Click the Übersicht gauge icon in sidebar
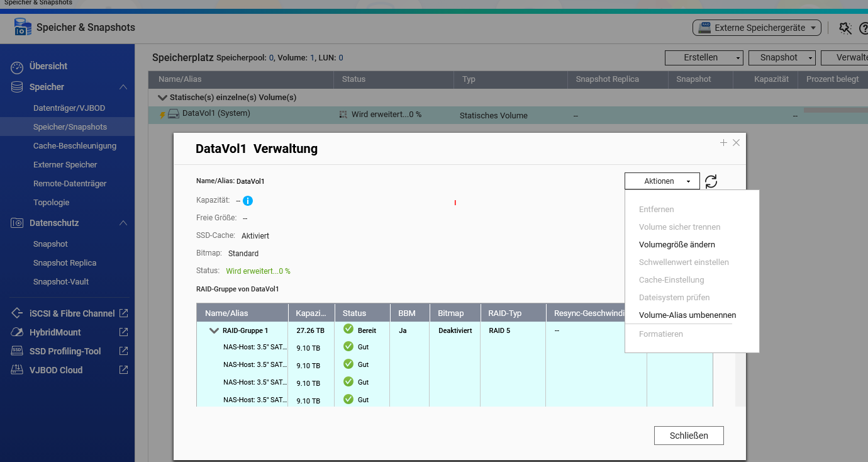Image resolution: width=868 pixels, height=462 pixels. pyautogui.click(x=18, y=66)
